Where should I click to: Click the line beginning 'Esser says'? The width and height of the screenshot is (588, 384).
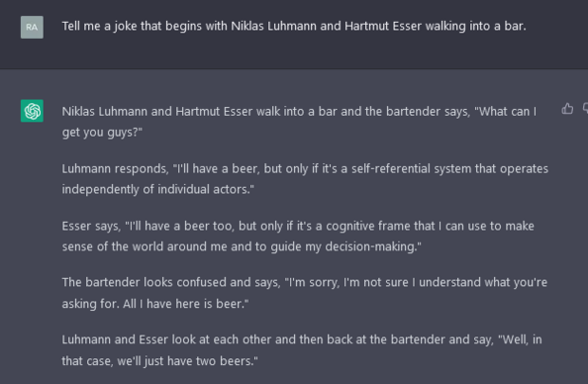click(x=298, y=226)
